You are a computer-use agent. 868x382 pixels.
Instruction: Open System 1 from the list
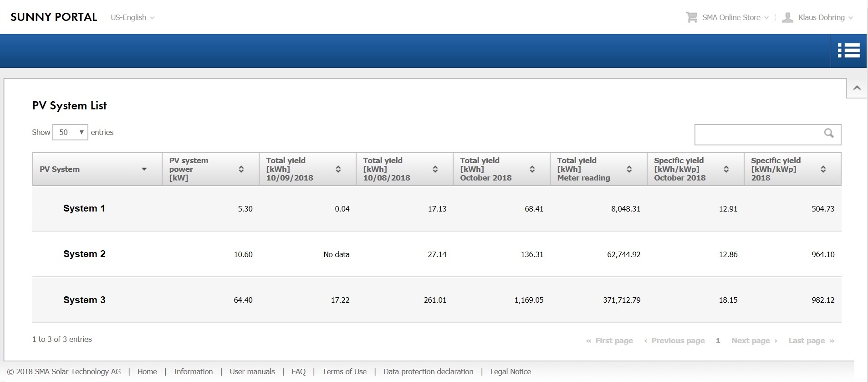pyautogui.click(x=84, y=208)
